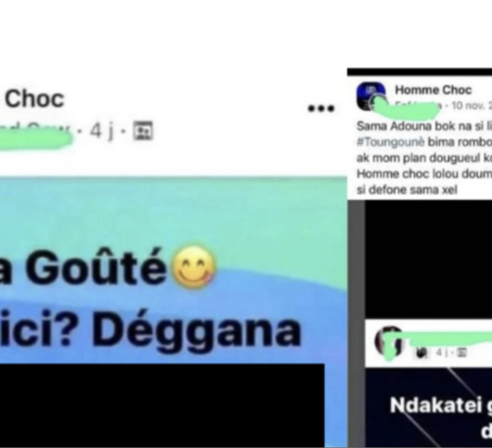Viewport: 492px width, 448px height.
Task: Open the Ndakatei dark post image
Action: click(428, 408)
